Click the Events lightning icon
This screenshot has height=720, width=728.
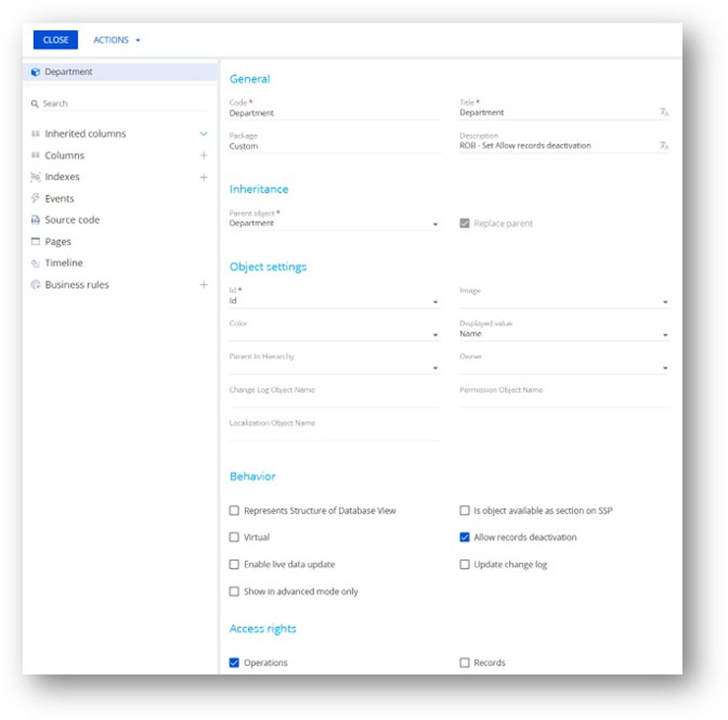coord(35,198)
